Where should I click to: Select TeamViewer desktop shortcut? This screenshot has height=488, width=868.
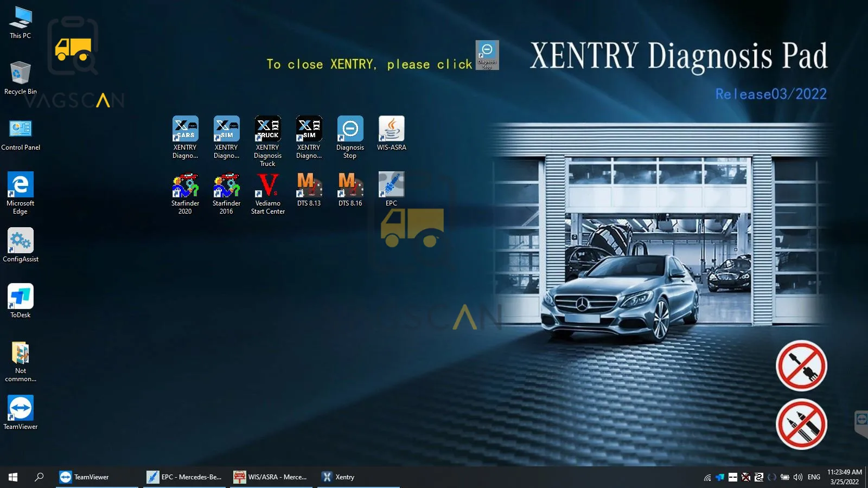click(21, 413)
